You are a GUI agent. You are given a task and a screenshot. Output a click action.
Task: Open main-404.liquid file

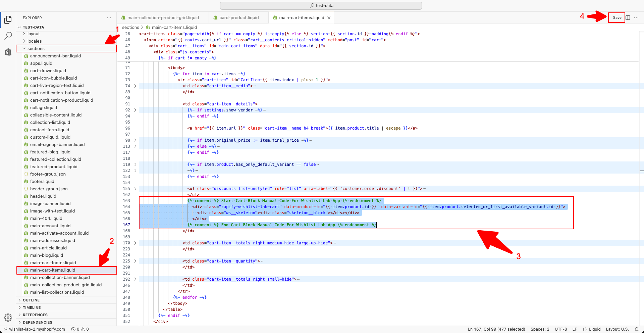[46, 219]
